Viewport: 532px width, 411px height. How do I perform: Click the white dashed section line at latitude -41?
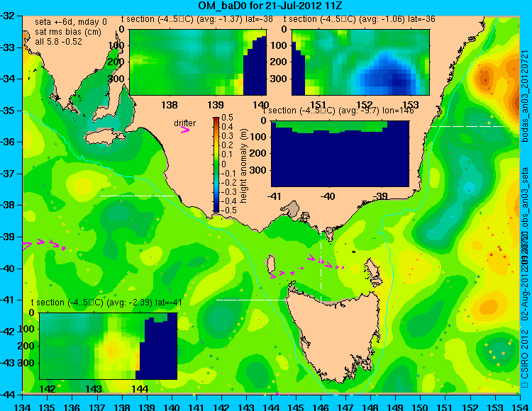(253, 300)
